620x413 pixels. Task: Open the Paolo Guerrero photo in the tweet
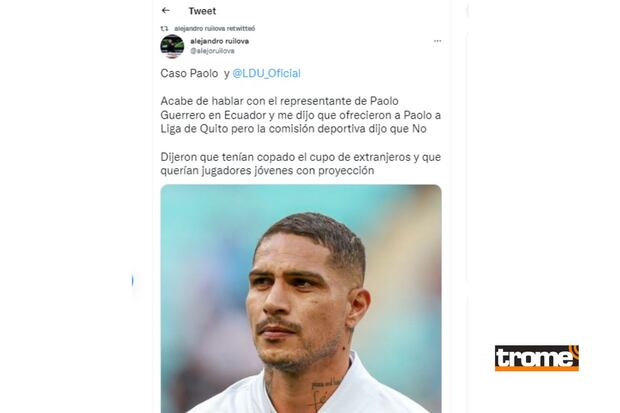point(301,299)
